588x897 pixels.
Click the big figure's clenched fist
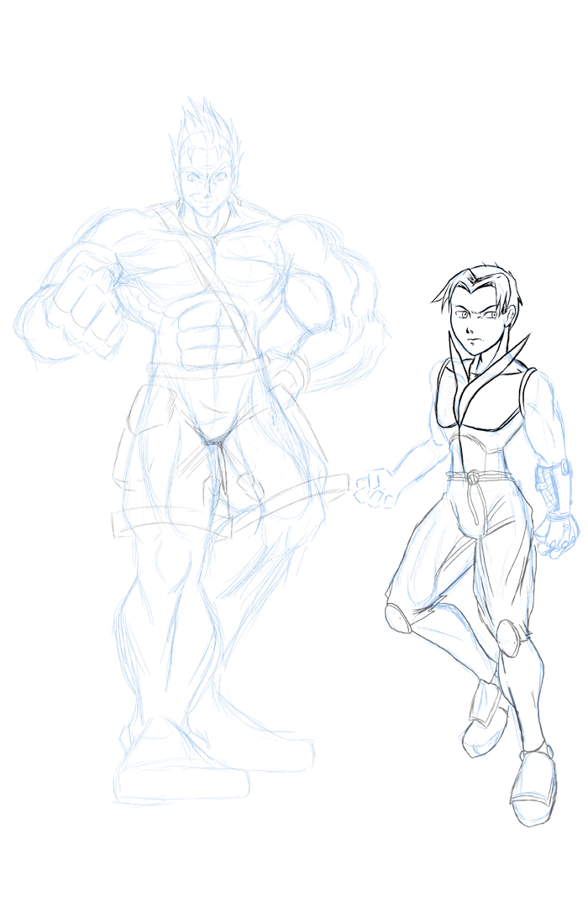click(x=87, y=298)
